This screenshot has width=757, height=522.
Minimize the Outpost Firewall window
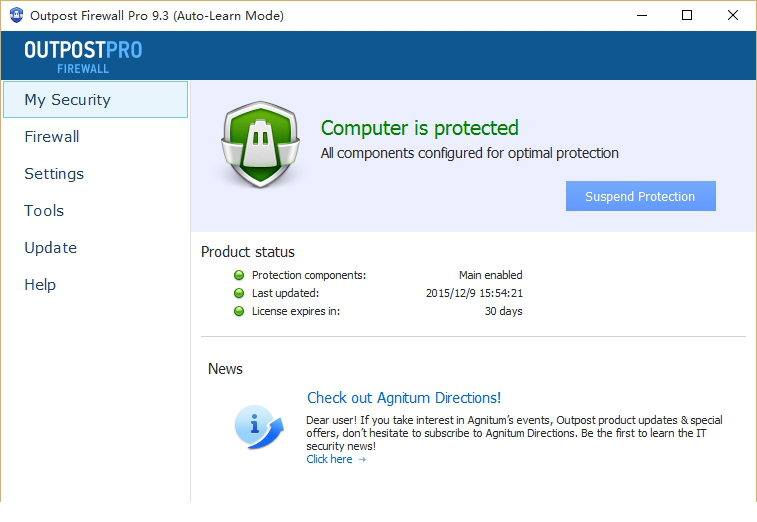pos(642,15)
